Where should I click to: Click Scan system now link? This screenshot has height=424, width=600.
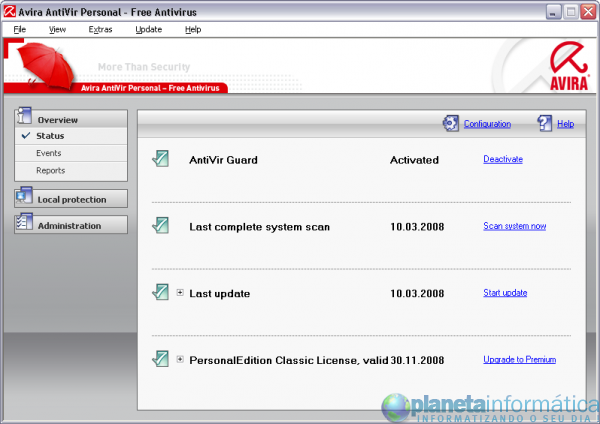pos(515,226)
